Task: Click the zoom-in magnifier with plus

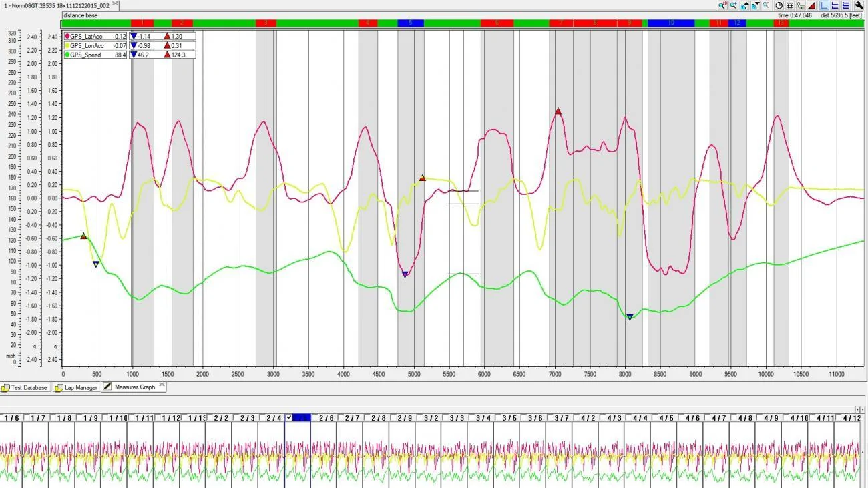Action: (x=733, y=5)
